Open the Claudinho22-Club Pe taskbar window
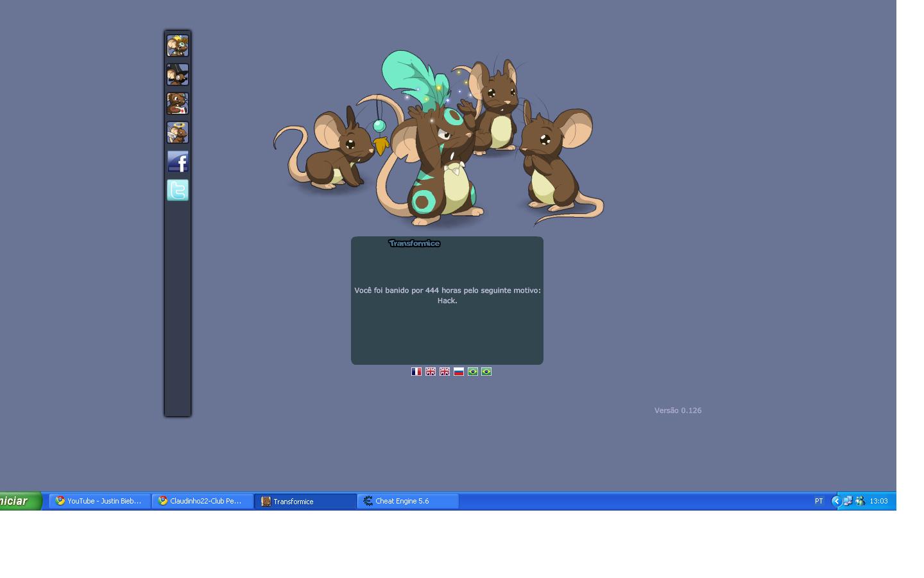Viewport: 924px width, 578px height. click(x=203, y=501)
